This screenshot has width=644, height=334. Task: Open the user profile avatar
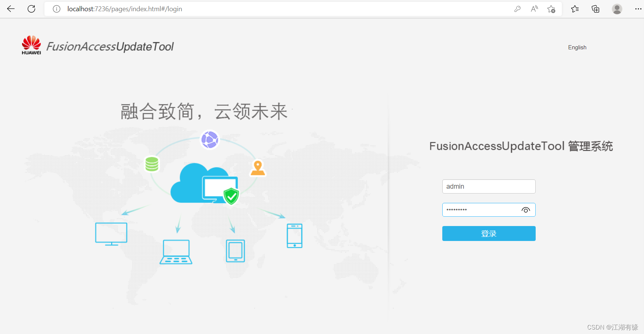tap(617, 9)
